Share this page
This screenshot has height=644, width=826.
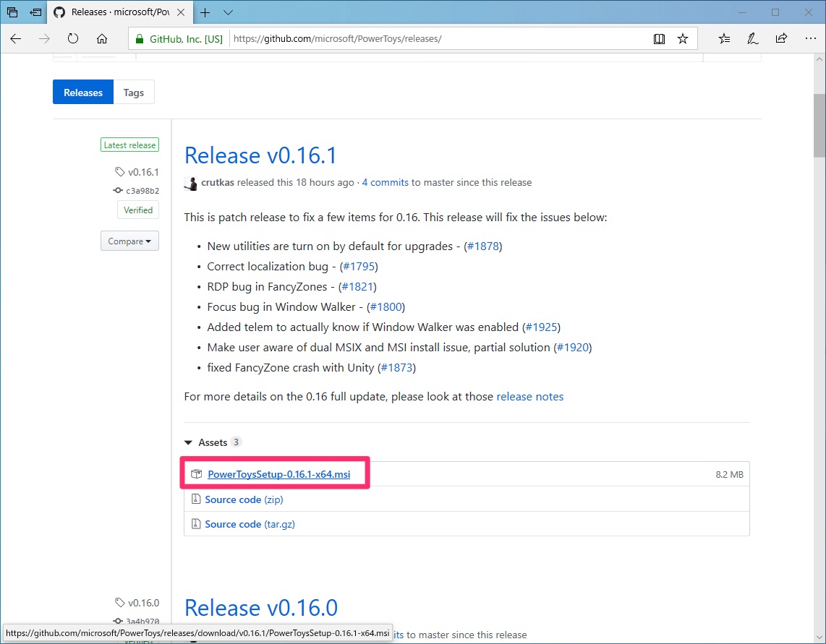(x=781, y=38)
